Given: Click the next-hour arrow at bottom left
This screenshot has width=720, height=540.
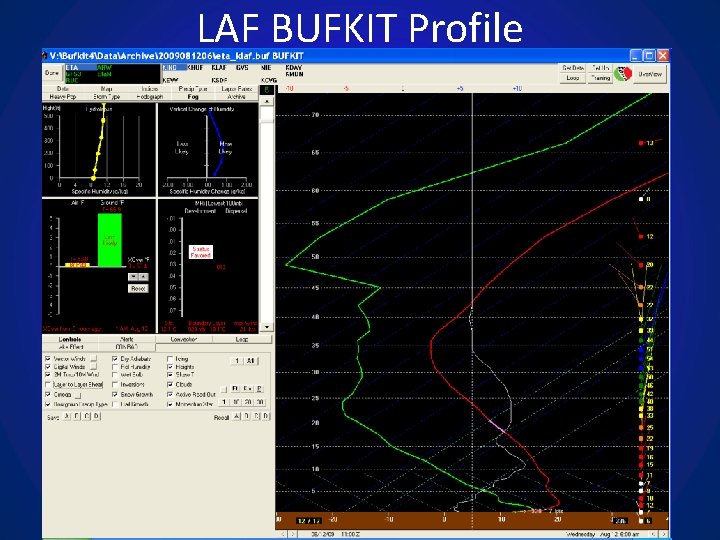Looking at the screenshot, I should (x=292, y=534).
